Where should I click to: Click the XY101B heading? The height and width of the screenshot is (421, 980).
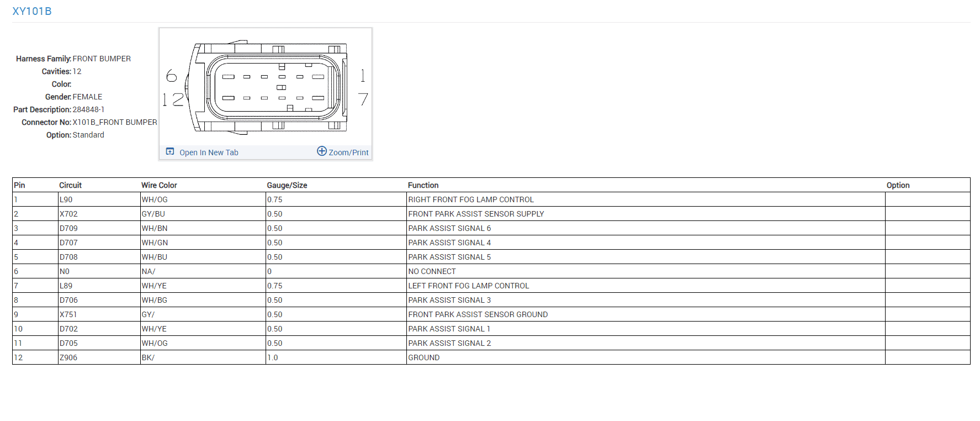coord(32,11)
